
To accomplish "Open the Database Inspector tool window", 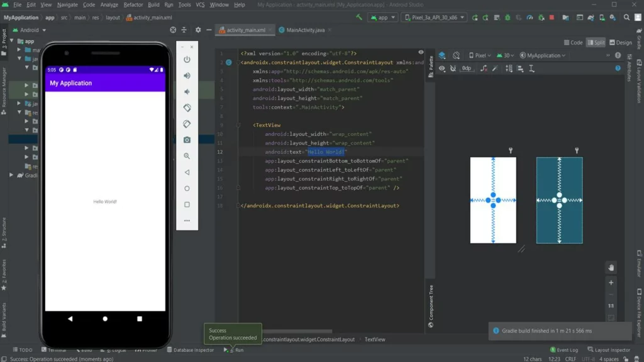I will (190, 350).
